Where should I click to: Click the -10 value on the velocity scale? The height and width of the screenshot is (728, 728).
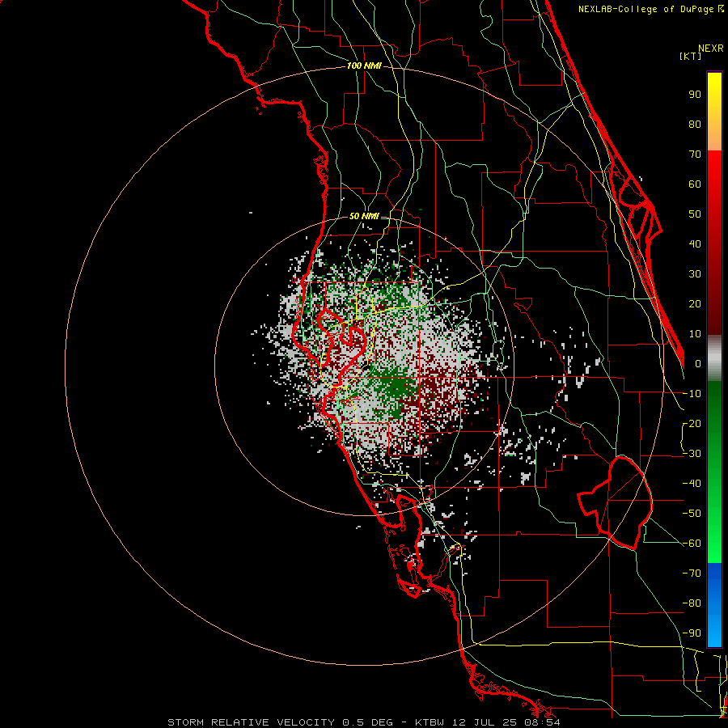(x=692, y=394)
